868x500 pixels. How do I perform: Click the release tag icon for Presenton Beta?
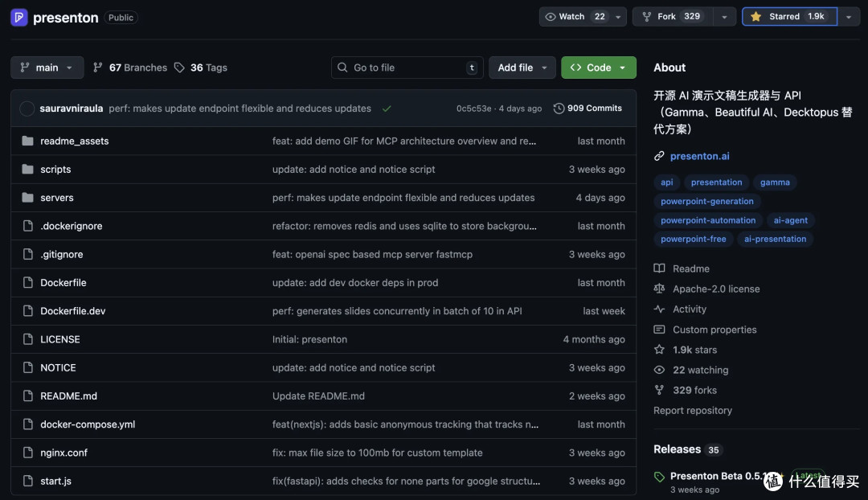coord(659,477)
